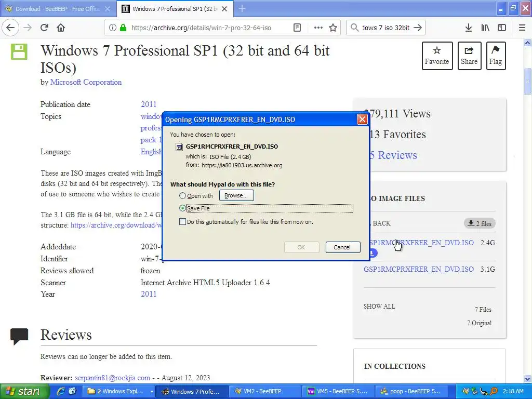
Task: Click the 2:18 AM taskbar clock
Action: pos(513,392)
